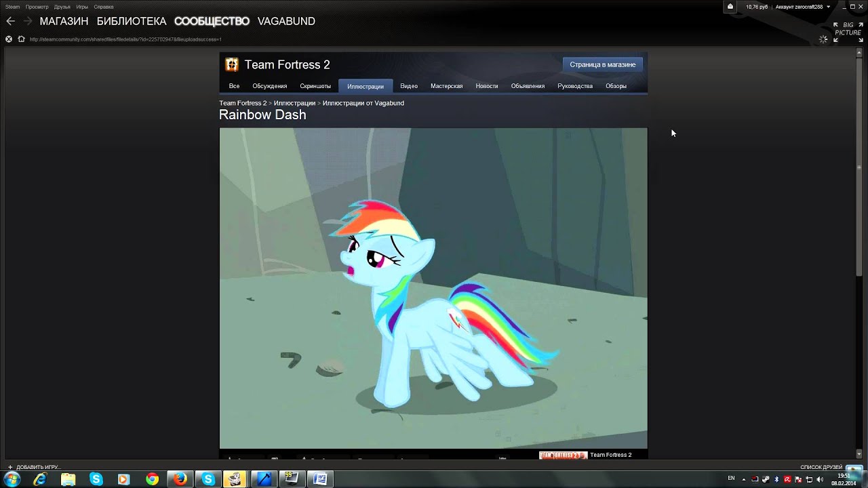Viewport: 868px width, 488px height.
Task: Open the Просмотр menu
Action: tap(37, 7)
